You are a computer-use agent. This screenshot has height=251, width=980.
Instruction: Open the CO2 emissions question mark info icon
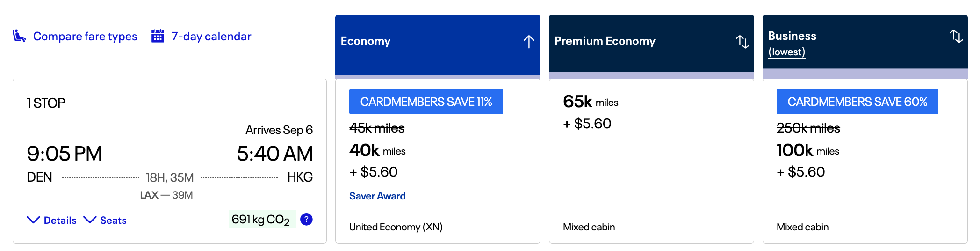306,219
